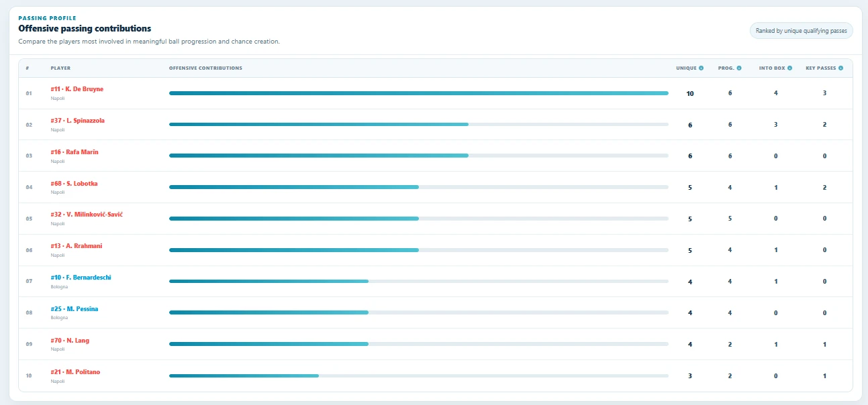Image resolution: width=868 pixels, height=405 pixels.
Task: Click rank number 10
Action: click(29, 375)
